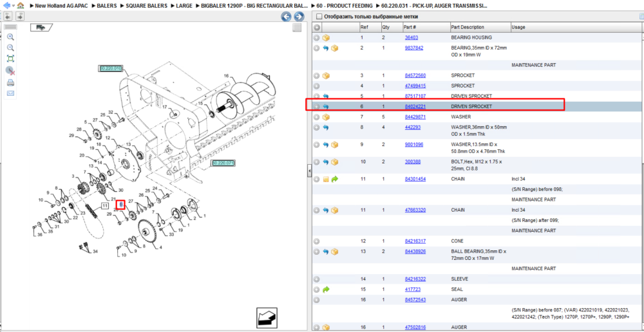Open box icon for BOLT 300388

coord(335,162)
